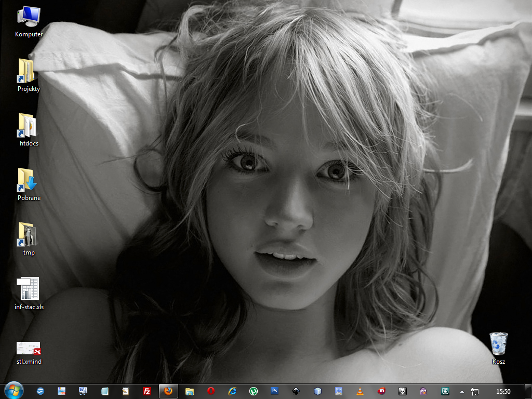Launch Internet Explorer from the taskbar
The image size is (532, 399).
point(232,391)
